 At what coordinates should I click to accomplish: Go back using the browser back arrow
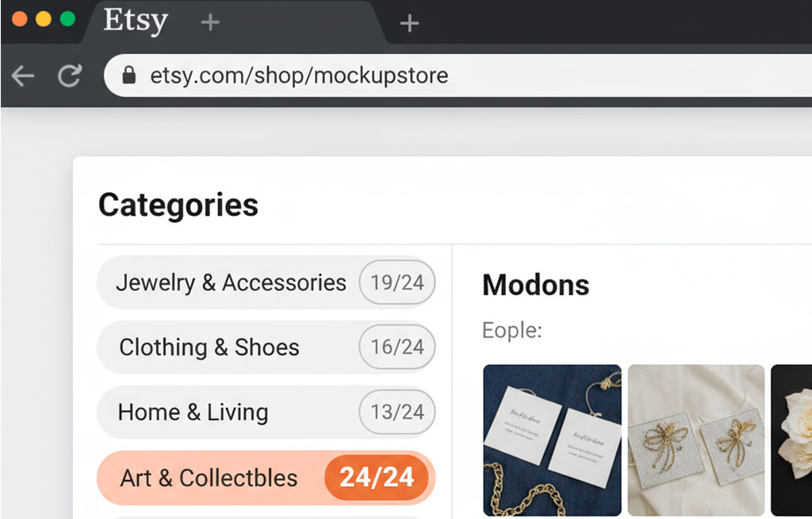(x=23, y=76)
